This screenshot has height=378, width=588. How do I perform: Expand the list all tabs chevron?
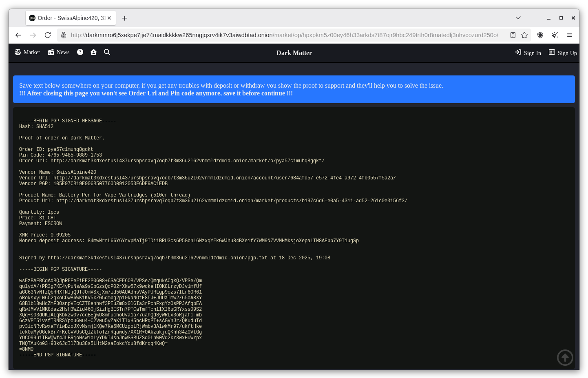pyautogui.click(x=518, y=18)
